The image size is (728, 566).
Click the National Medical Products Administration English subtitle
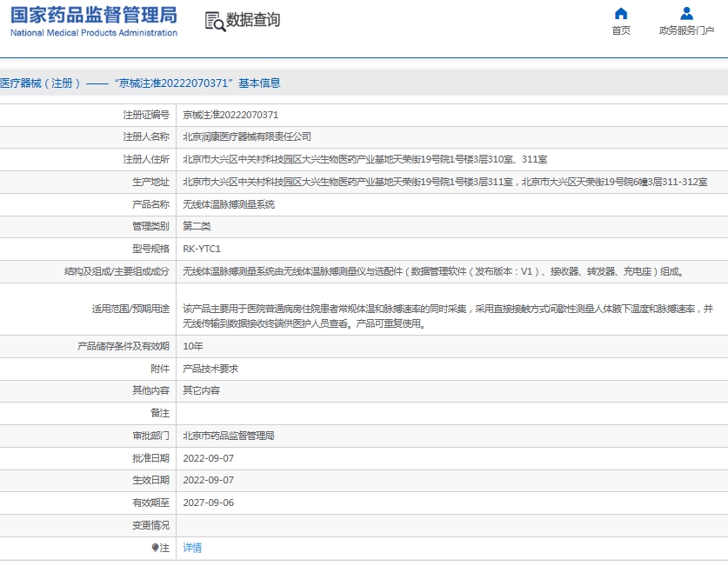coord(94,33)
